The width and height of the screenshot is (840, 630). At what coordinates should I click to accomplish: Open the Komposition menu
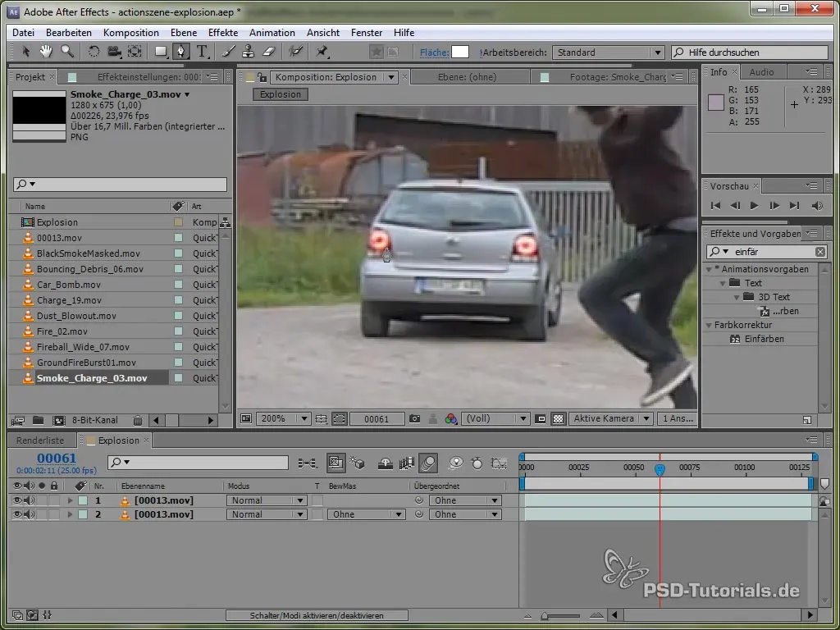coord(130,33)
